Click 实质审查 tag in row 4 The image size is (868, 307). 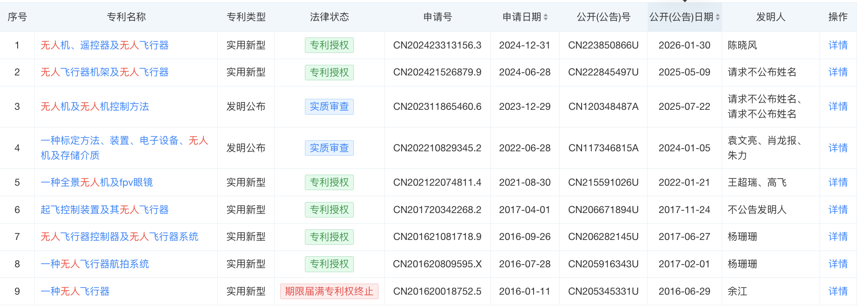(329, 148)
